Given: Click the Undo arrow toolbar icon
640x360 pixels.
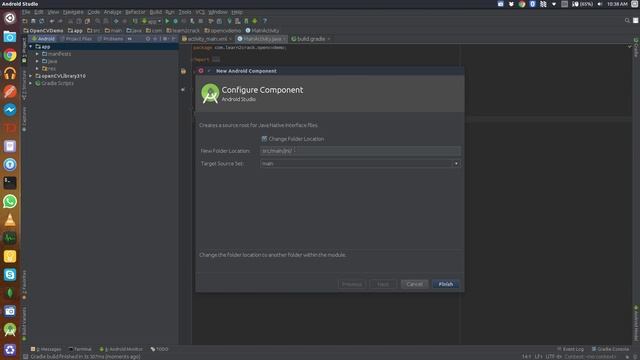Looking at the screenshot, I should 52,21.
